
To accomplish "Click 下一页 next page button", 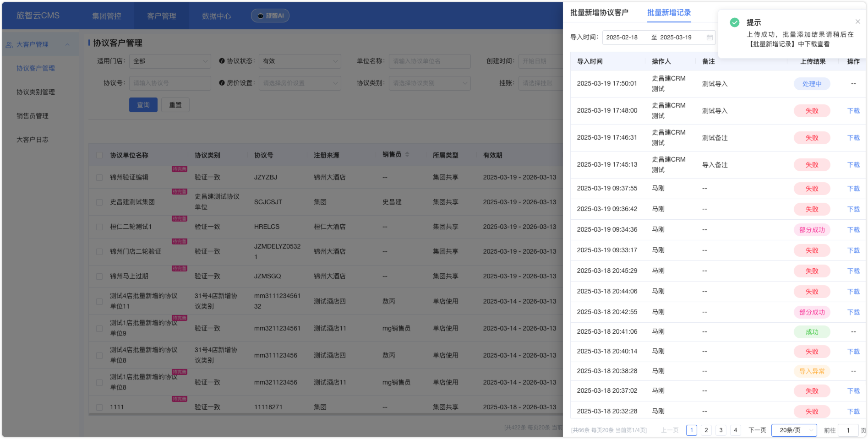I will pyautogui.click(x=757, y=430).
